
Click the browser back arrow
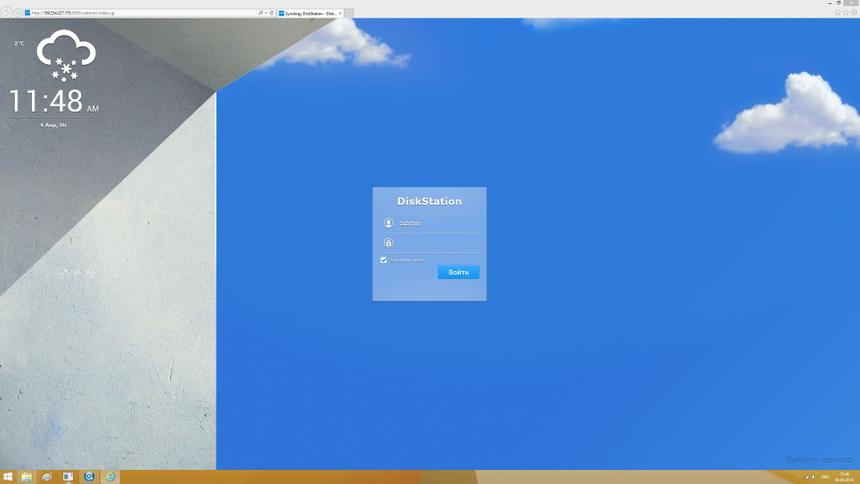[x=7, y=13]
